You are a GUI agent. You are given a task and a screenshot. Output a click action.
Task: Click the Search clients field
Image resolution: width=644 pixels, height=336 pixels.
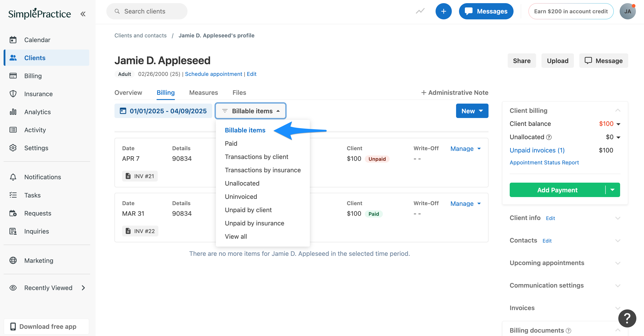pos(147,11)
